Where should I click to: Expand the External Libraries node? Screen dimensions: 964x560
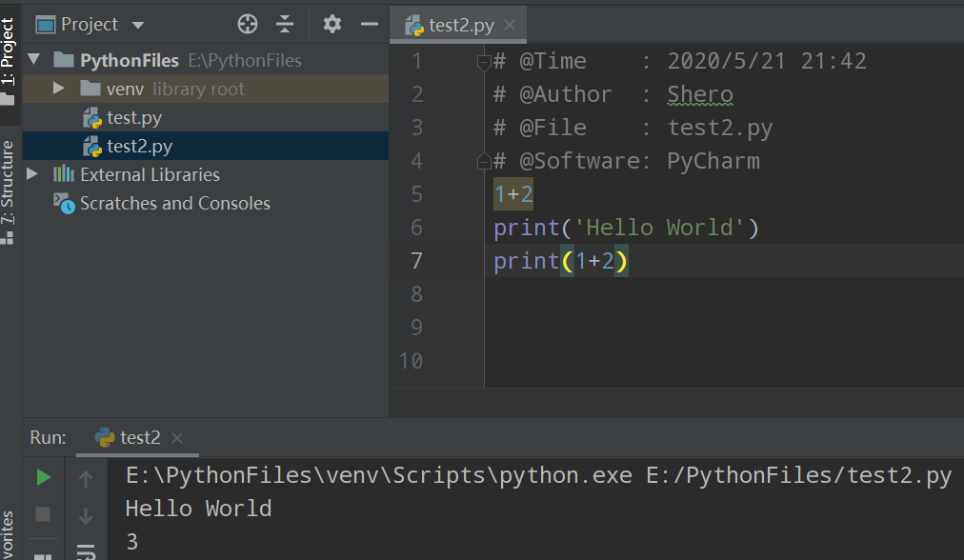point(32,174)
